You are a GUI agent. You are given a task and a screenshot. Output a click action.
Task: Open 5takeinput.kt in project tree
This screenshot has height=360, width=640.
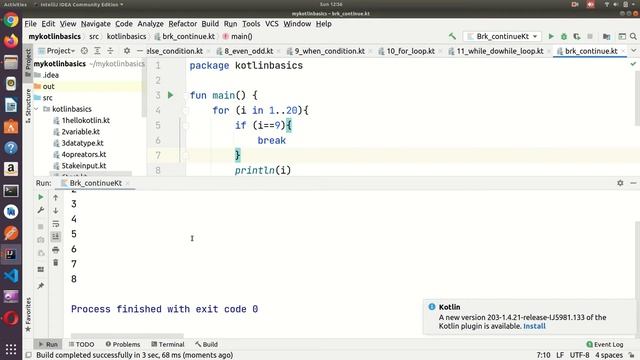click(84, 166)
